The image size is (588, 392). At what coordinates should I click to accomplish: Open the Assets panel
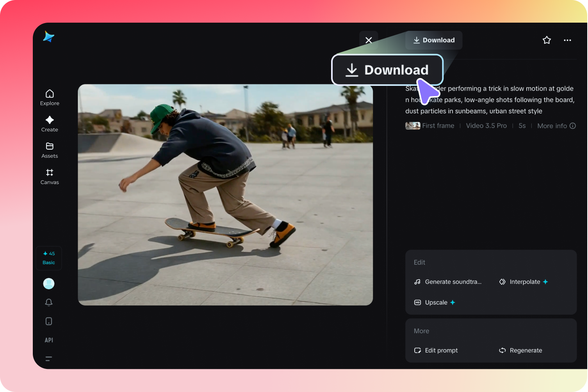(49, 150)
